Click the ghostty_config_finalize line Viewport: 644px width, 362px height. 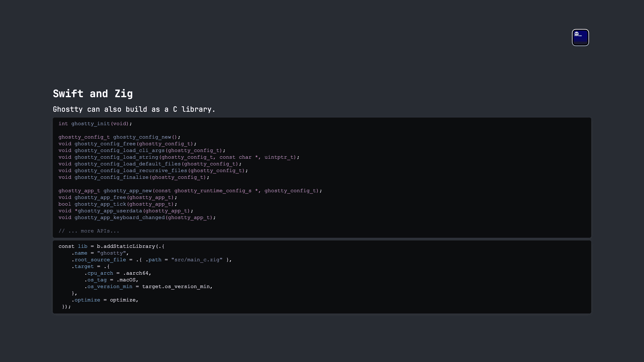click(x=134, y=177)
